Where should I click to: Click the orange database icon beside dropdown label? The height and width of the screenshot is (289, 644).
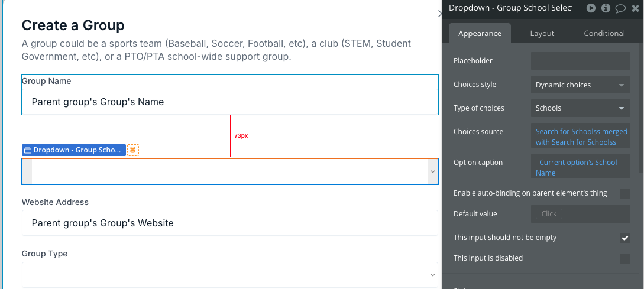(132, 150)
